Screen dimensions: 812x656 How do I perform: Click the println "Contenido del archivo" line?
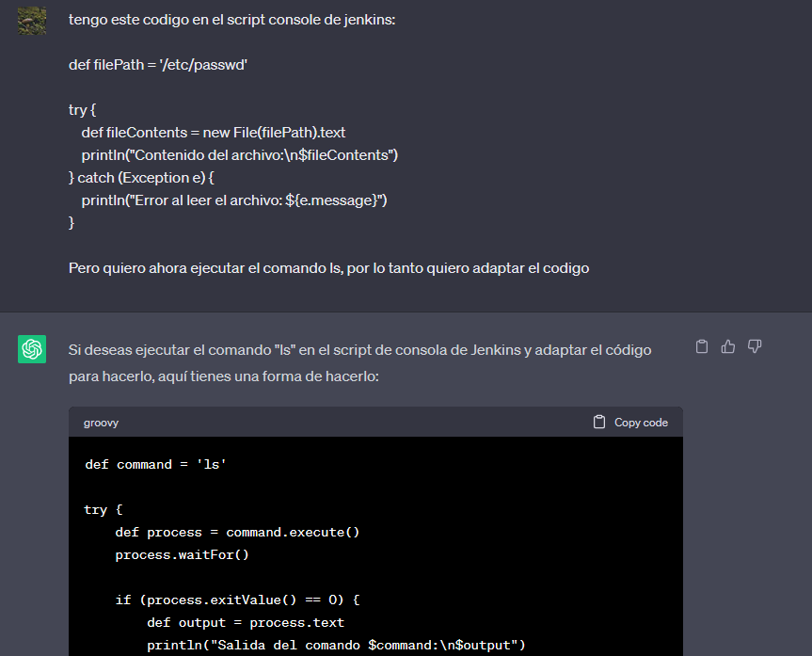pyautogui.click(x=239, y=155)
